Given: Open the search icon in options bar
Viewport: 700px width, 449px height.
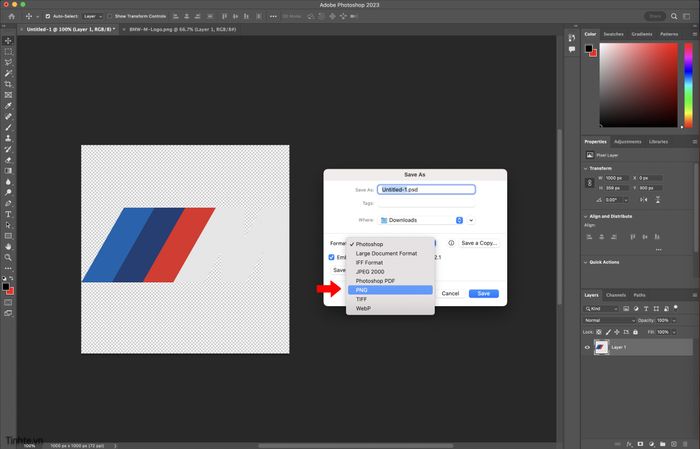Looking at the screenshot, I should tap(674, 17).
